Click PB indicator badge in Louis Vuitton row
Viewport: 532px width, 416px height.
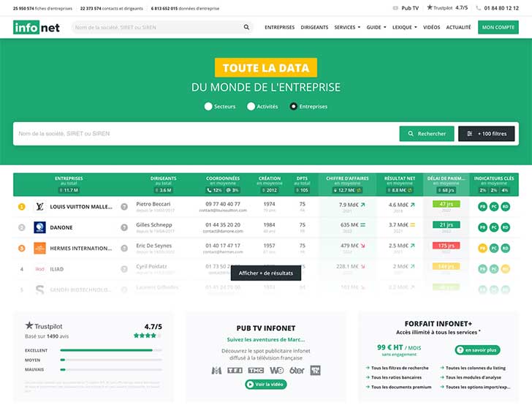[x=482, y=207]
